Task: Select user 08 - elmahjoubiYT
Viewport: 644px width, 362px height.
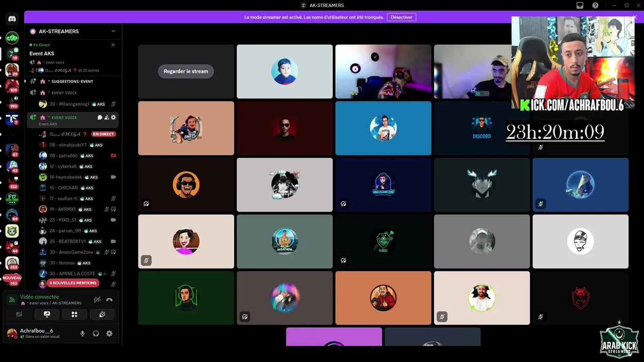Action: pyautogui.click(x=77, y=145)
